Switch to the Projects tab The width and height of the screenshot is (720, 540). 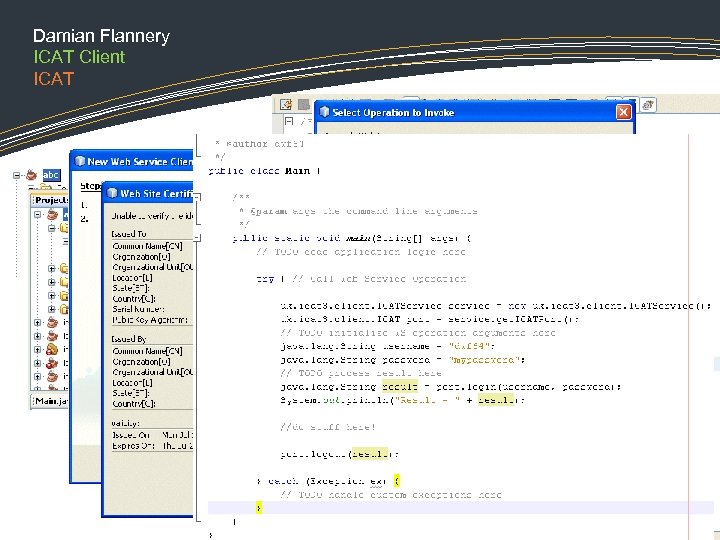(x=51, y=200)
